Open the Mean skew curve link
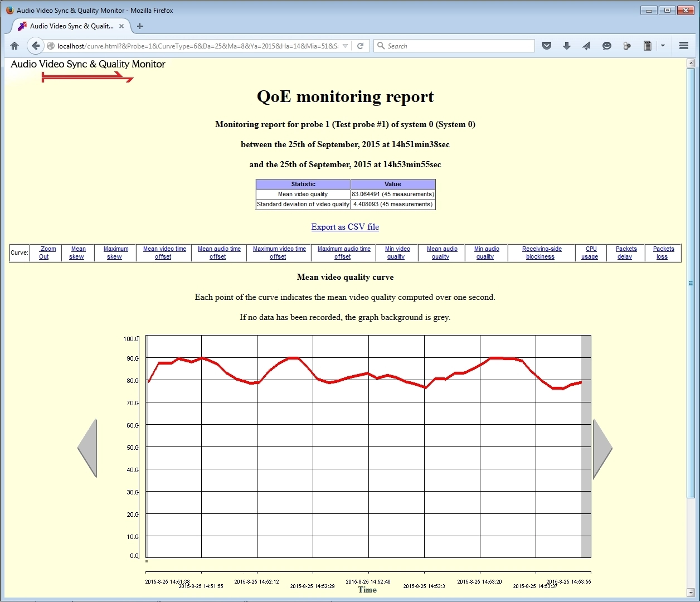The image size is (700, 602). coord(77,253)
